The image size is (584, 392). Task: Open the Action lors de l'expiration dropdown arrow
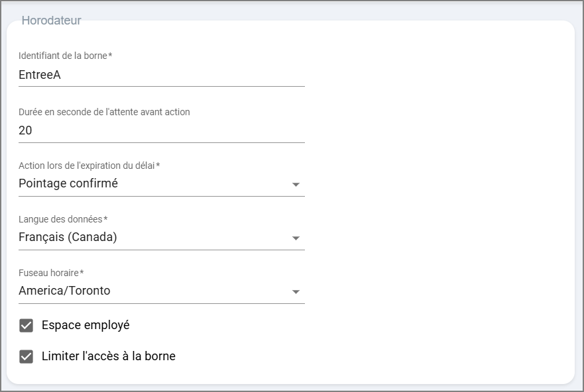click(296, 185)
